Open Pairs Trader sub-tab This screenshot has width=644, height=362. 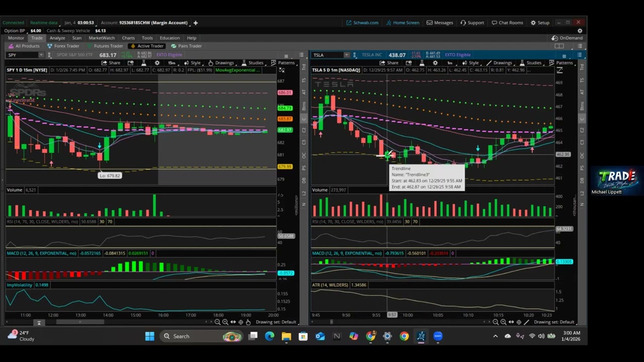[x=186, y=46]
